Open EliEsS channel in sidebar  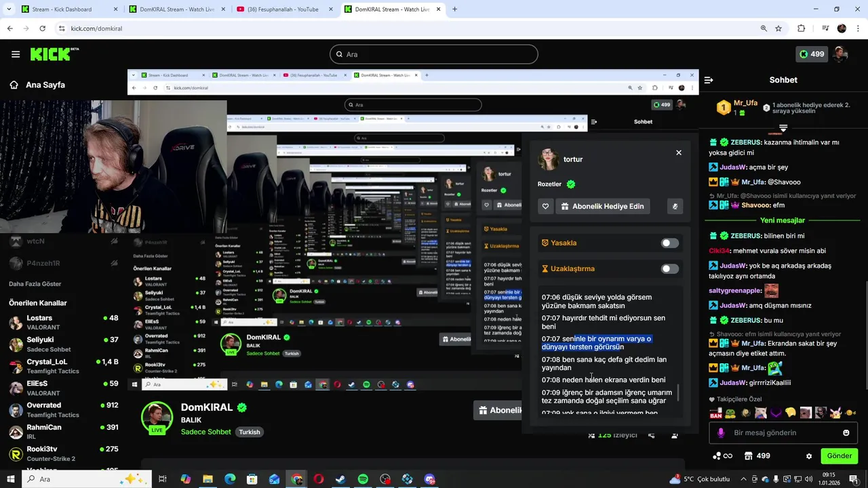pyautogui.click(x=64, y=388)
